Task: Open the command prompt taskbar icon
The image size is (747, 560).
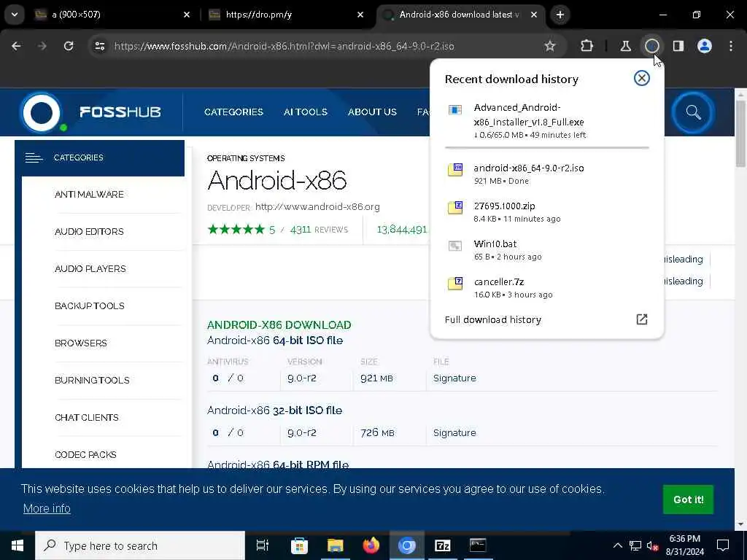Action: (478, 545)
